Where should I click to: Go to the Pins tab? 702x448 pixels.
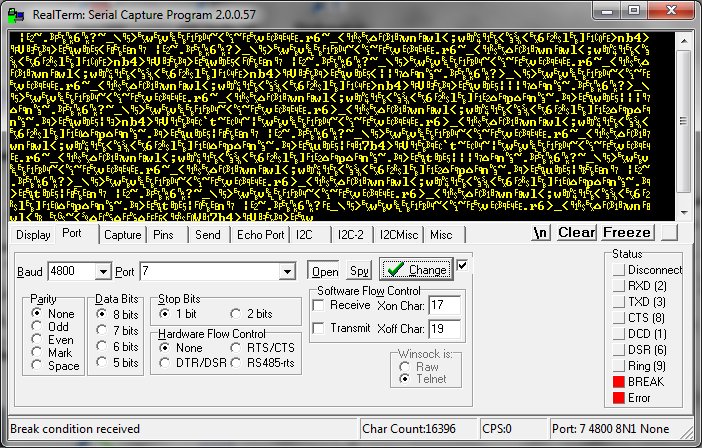pyautogui.click(x=163, y=235)
